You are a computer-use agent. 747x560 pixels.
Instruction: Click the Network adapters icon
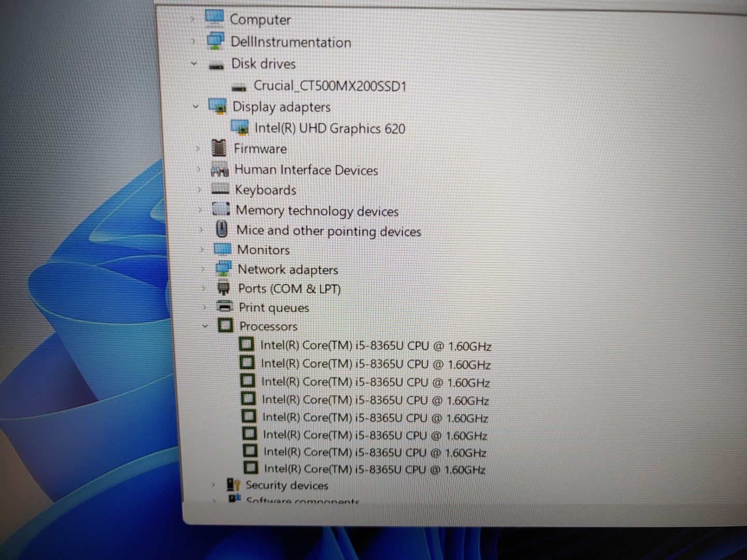[x=224, y=269]
